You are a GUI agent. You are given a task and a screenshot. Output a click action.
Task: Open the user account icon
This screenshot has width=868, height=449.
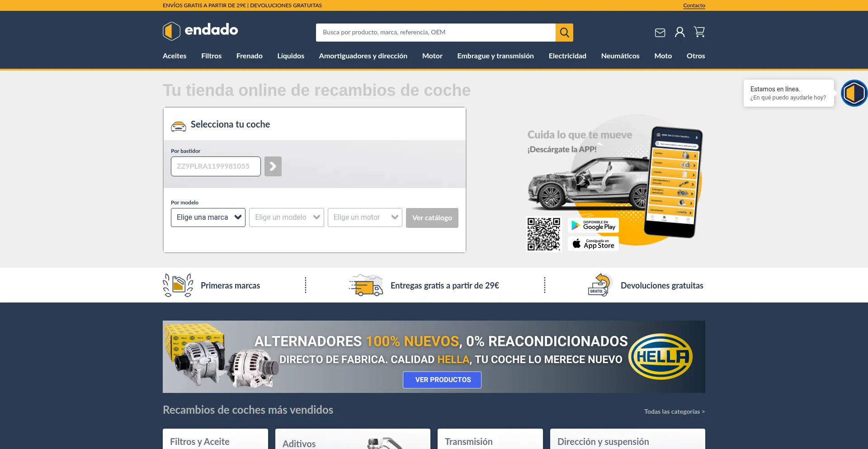[x=679, y=32]
